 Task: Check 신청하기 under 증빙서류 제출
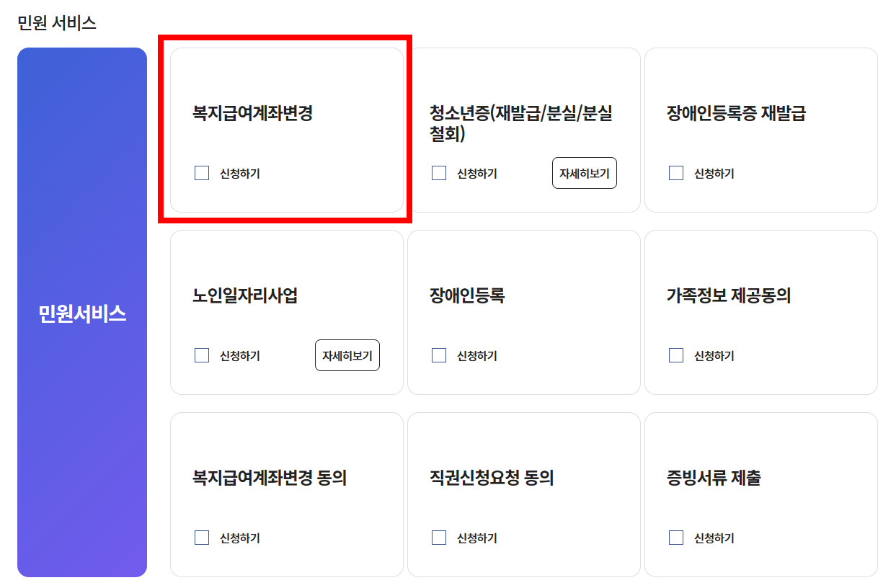tap(675, 538)
